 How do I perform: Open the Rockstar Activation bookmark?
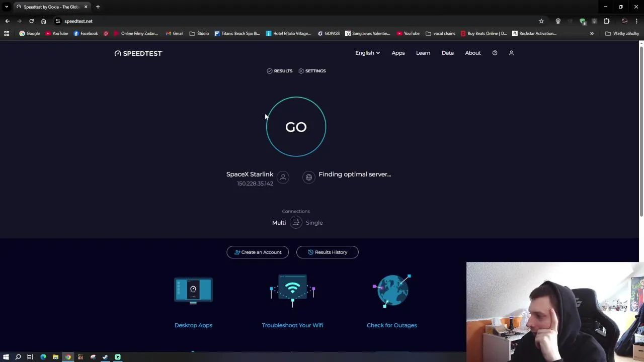coord(534,34)
